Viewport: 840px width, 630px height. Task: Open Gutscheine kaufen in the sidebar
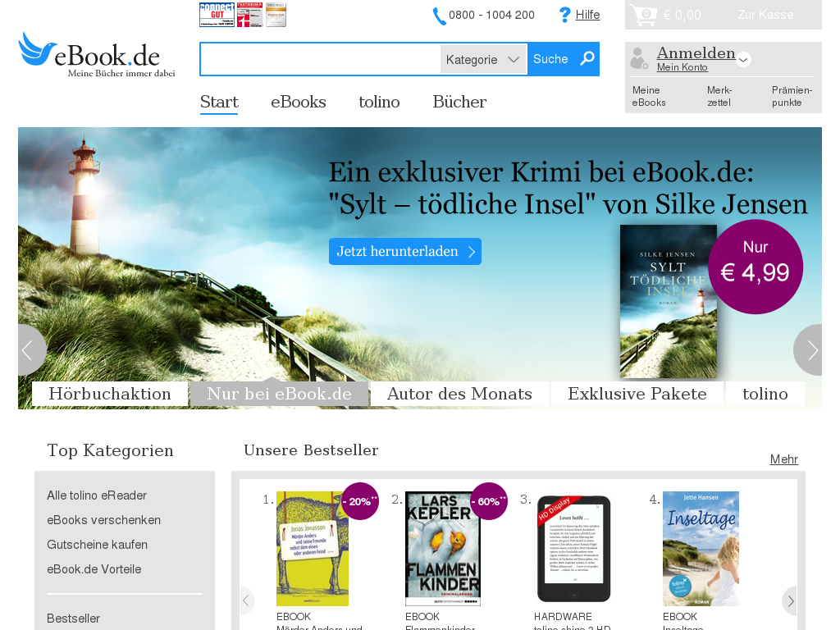tap(97, 544)
